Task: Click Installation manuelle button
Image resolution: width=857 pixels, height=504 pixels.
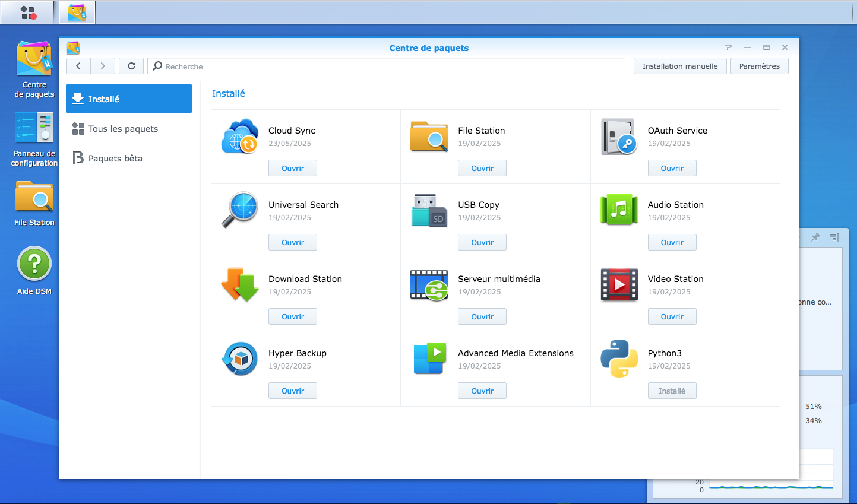Action: point(680,66)
